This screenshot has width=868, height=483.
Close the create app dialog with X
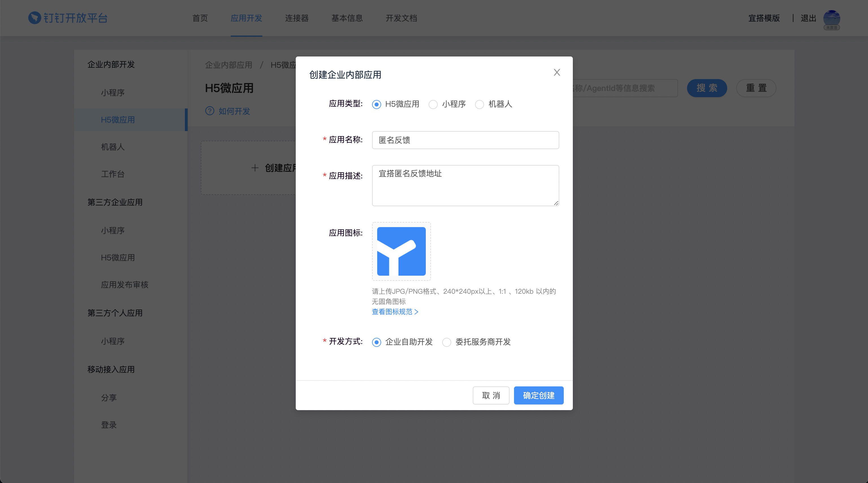pos(557,72)
